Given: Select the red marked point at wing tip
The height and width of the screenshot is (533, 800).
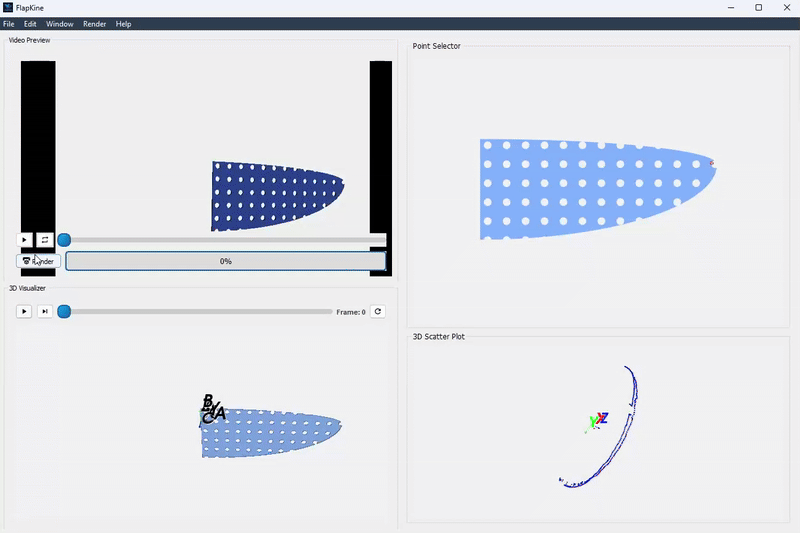Looking at the screenshot, I should pos(711,163).
